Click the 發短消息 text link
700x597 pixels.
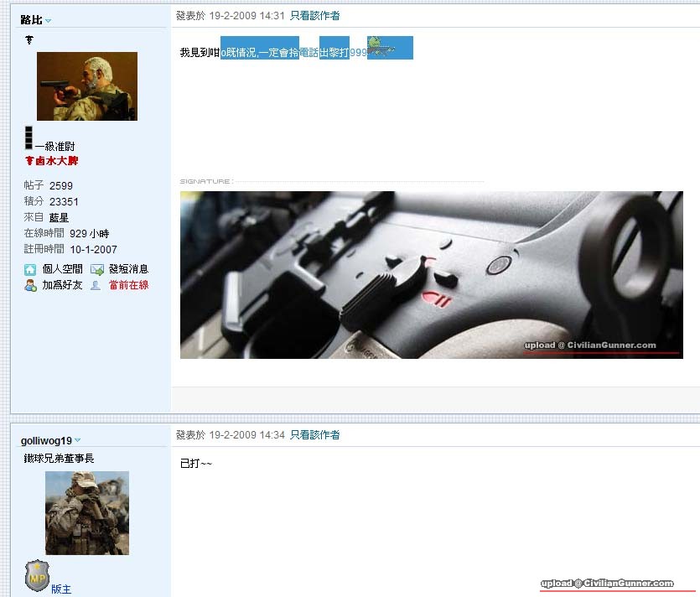128,269
